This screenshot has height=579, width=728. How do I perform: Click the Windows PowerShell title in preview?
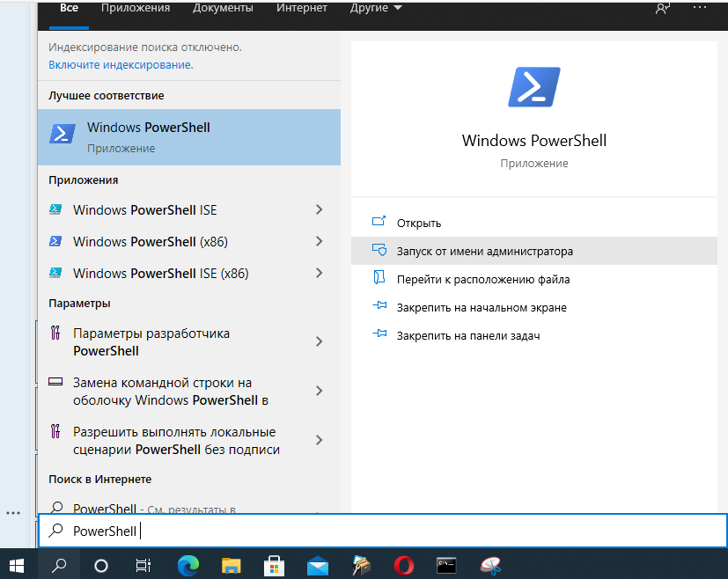tap(534, 141)
